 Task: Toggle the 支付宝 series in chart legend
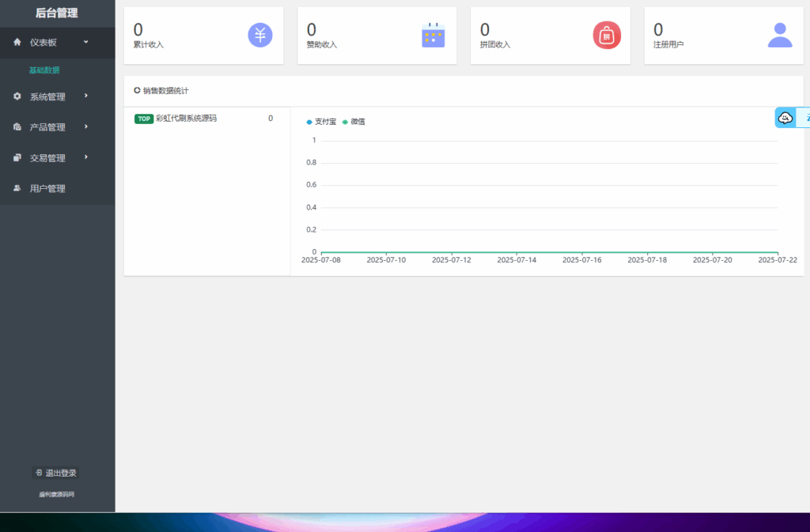point(321,122)
